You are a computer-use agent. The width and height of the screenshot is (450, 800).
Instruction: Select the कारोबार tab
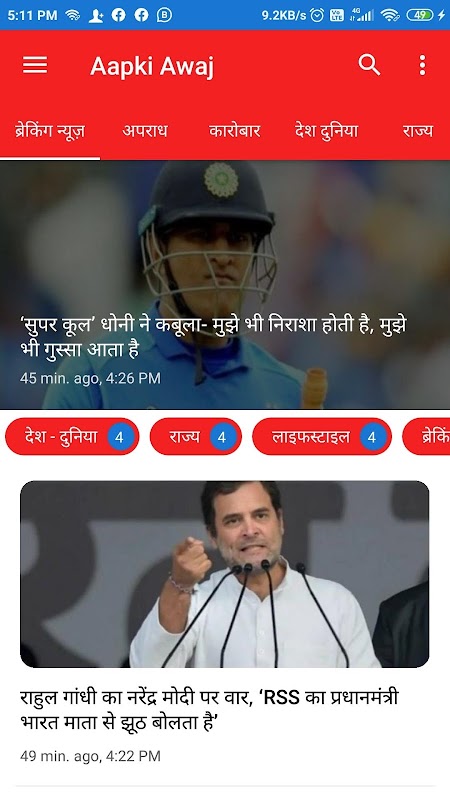(235, 131)
